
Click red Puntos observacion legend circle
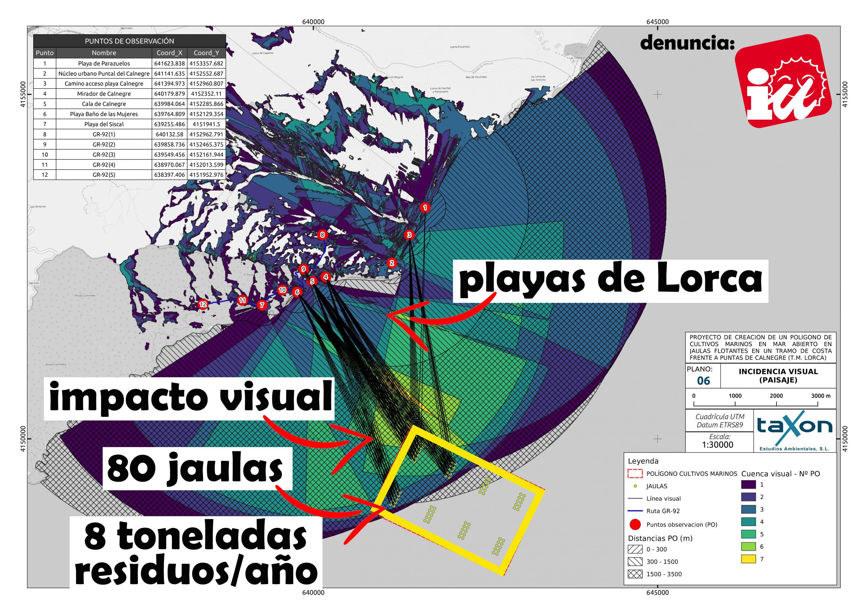[635, 524]
